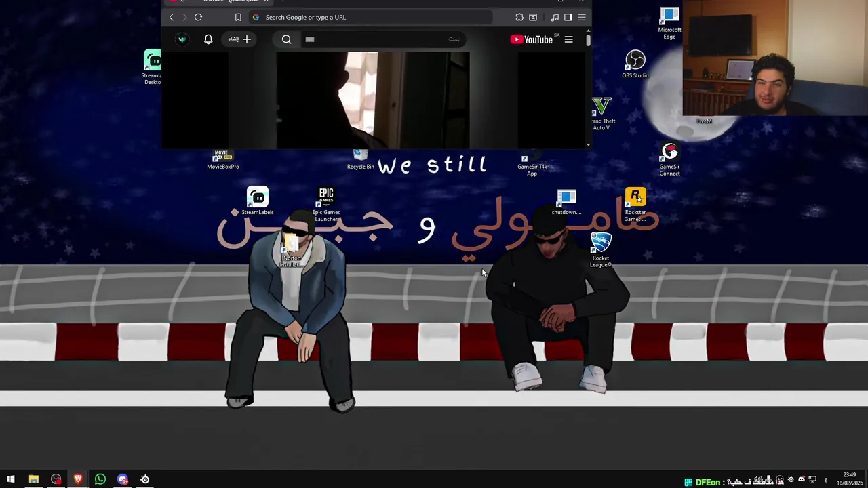
Task: Click the YouTube search magnifier icon
Action: click(x=287, y=39)
